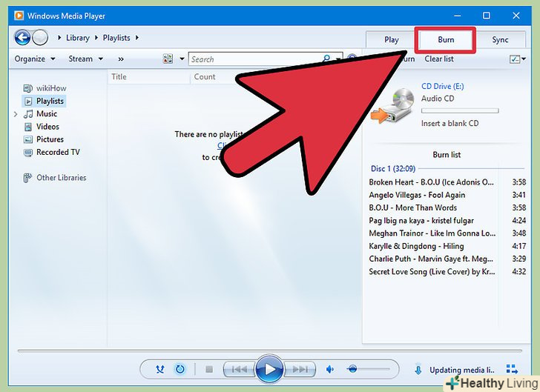Click the CD capacity progress bar
Image resolution: width=540 pixels, height=392 pixels.
point(460,111)
